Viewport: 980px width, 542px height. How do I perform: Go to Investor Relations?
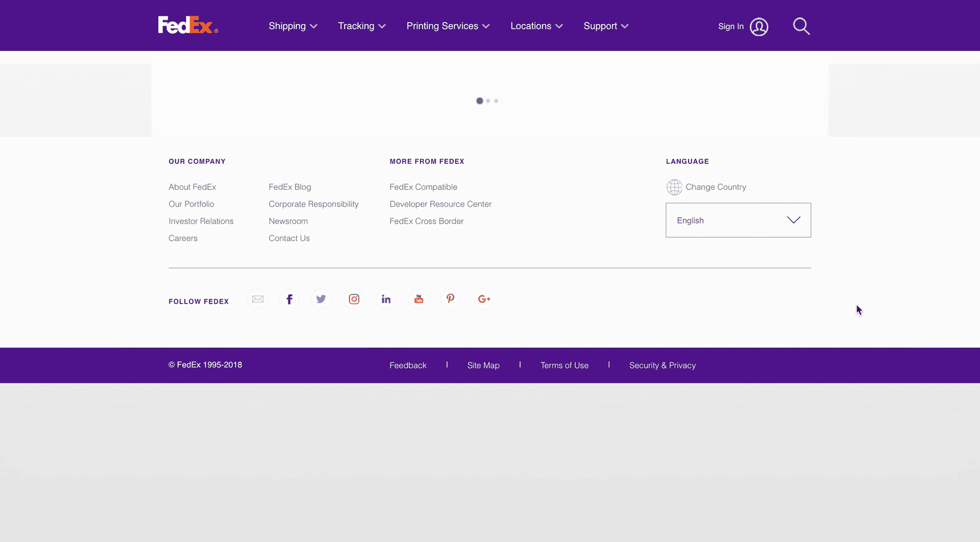click(201, 221)
